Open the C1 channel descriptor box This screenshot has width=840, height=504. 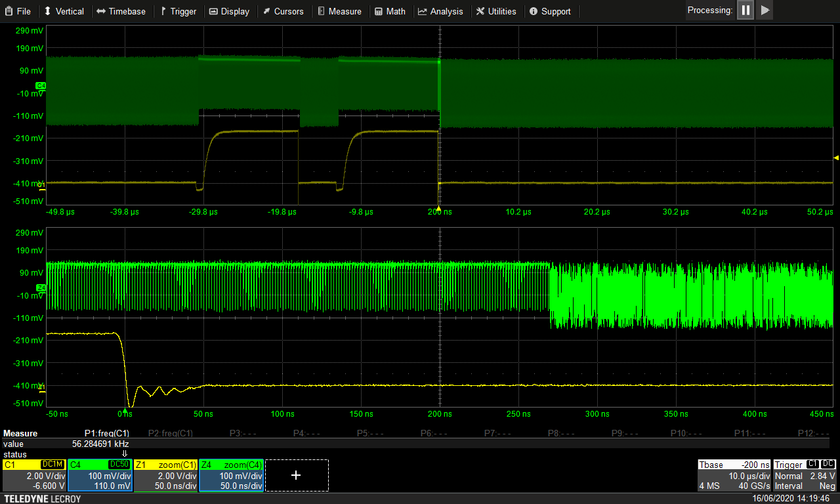[x=35, y=475]
